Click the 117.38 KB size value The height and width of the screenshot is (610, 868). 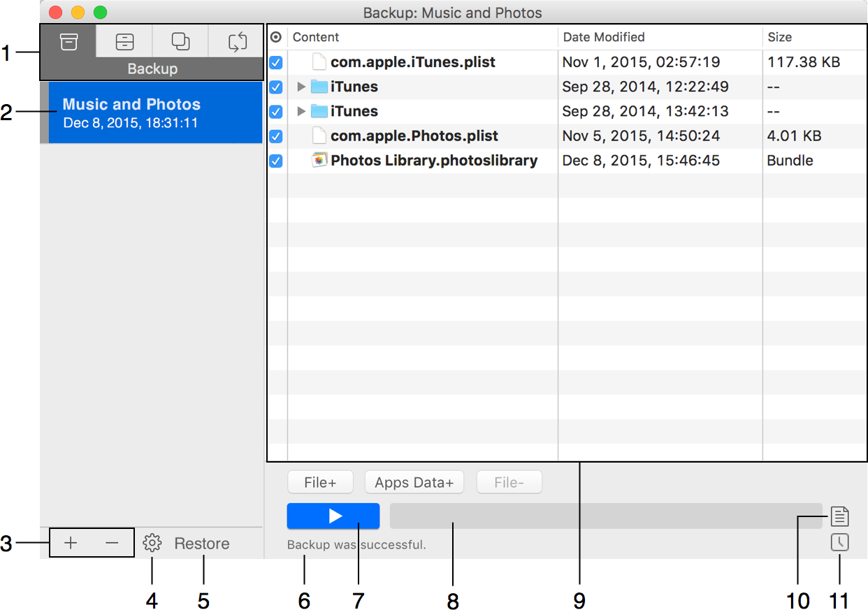pos(804,62)
